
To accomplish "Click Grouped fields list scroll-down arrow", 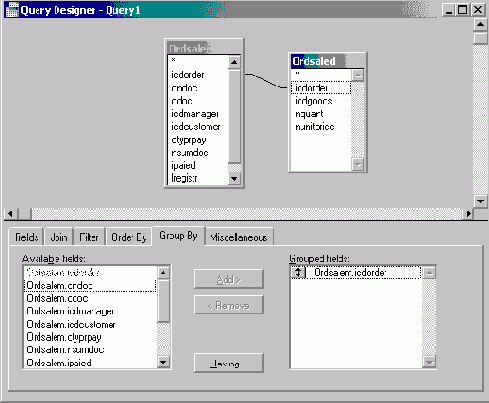I will 429,362.
